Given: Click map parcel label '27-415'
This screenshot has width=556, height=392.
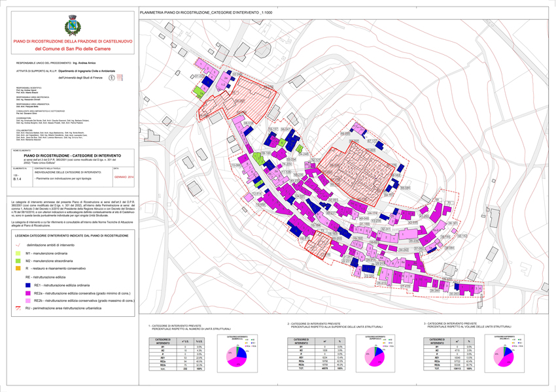Looking at the screenshot, I should [x=406, y=286].
